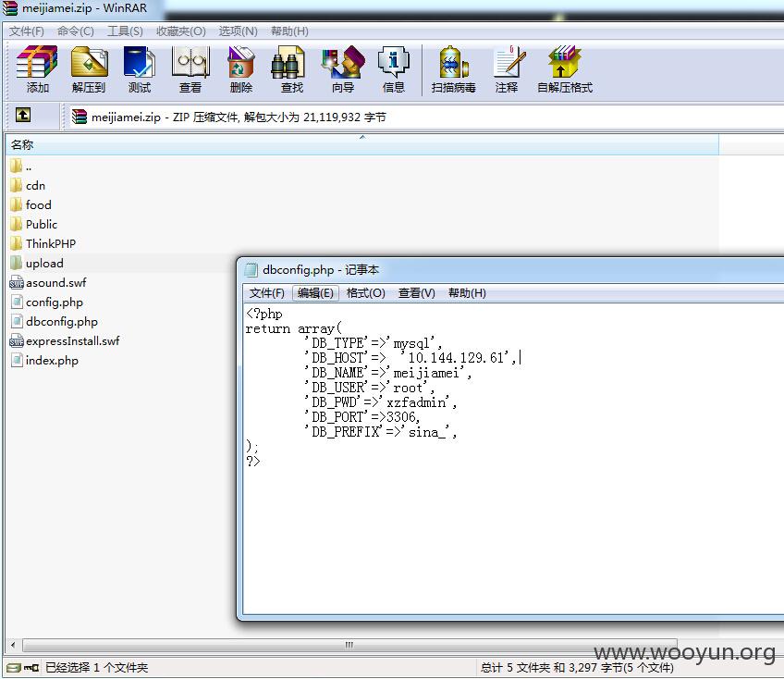Viewport: 784px width, 679px height.
Task: Open Notepad Format (格式) menu
Action: 365,292
